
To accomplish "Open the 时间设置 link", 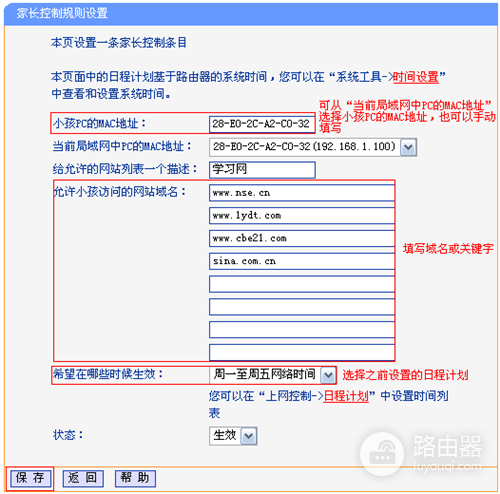I will click(416, 77).
